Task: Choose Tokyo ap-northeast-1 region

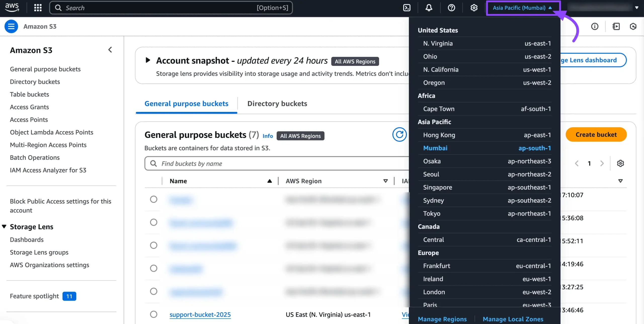Action: [485, 214]
